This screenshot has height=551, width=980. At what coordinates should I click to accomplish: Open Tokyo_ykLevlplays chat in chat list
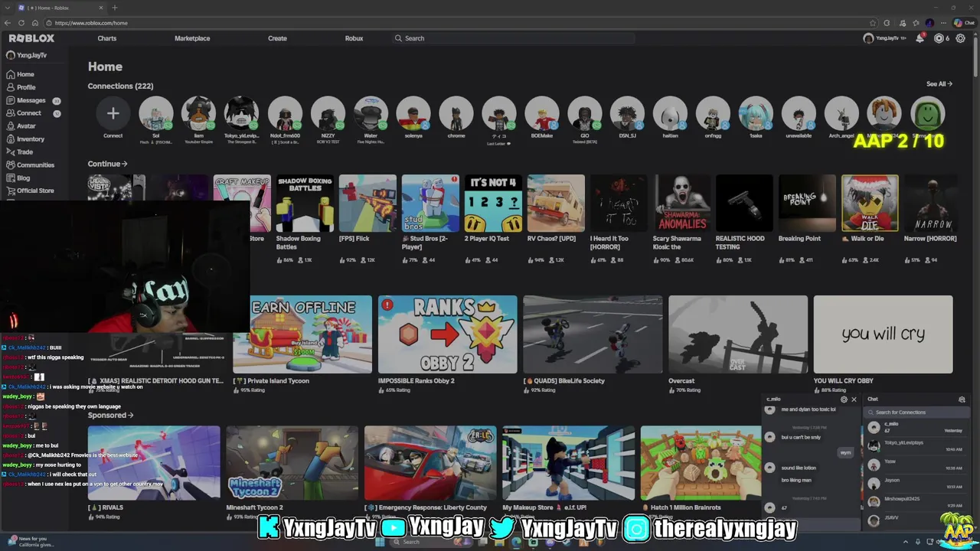[x=917, y=446]
